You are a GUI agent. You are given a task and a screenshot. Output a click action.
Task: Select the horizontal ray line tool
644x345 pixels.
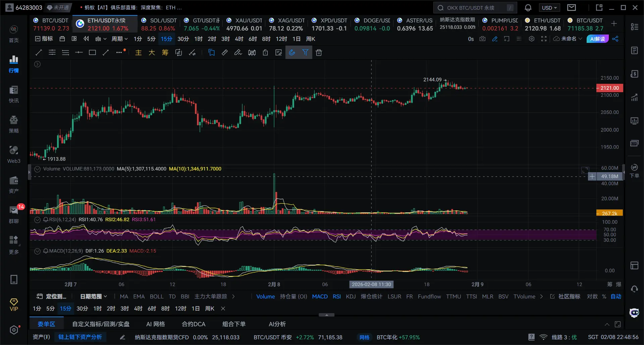[x=79, y=53]
